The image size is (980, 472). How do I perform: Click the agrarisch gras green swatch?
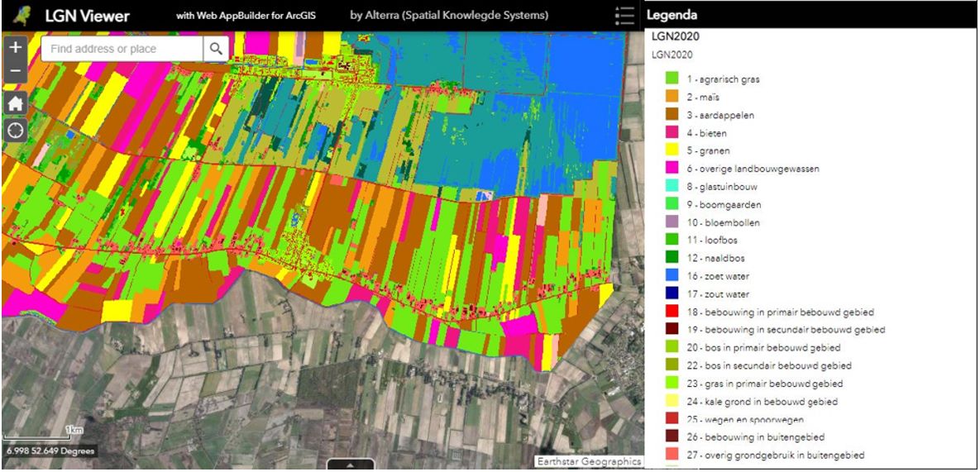672,79
